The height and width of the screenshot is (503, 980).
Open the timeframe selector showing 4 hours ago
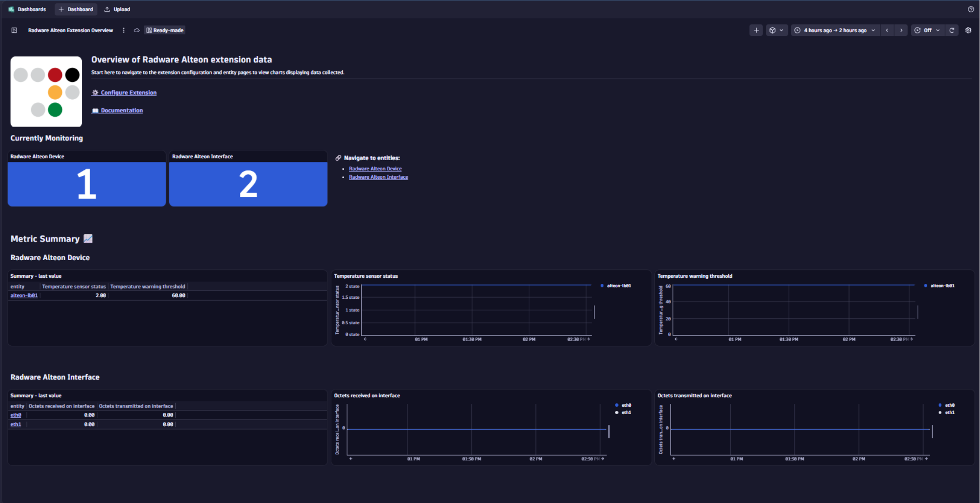(x=835, y=30)
